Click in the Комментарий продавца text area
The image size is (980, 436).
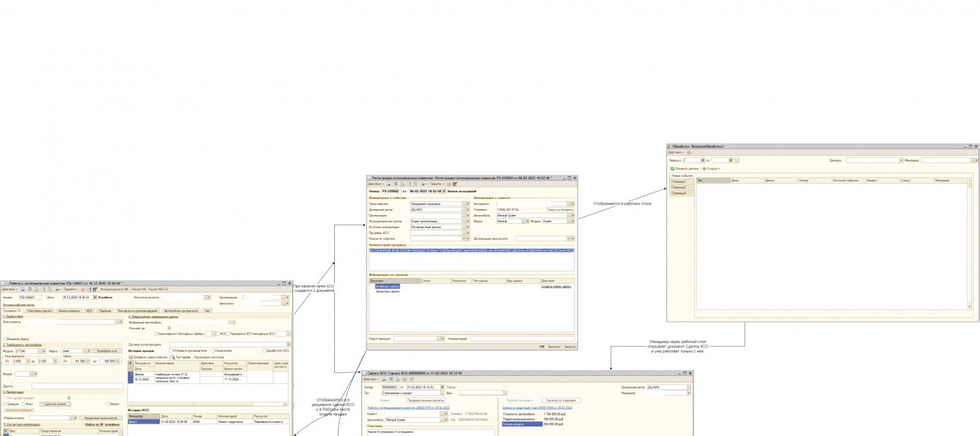click(472, 259)
